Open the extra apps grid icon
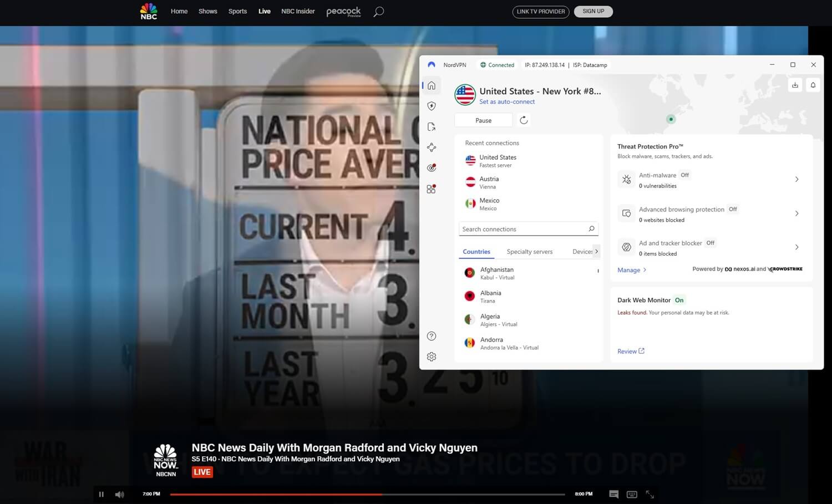832x504 pixels. (432, 189)
